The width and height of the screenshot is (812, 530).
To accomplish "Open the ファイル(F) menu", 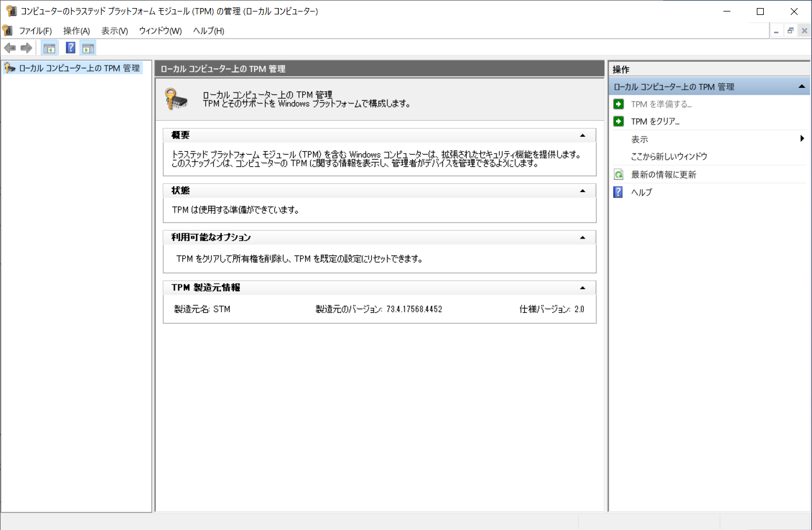I will click(35, 31).
